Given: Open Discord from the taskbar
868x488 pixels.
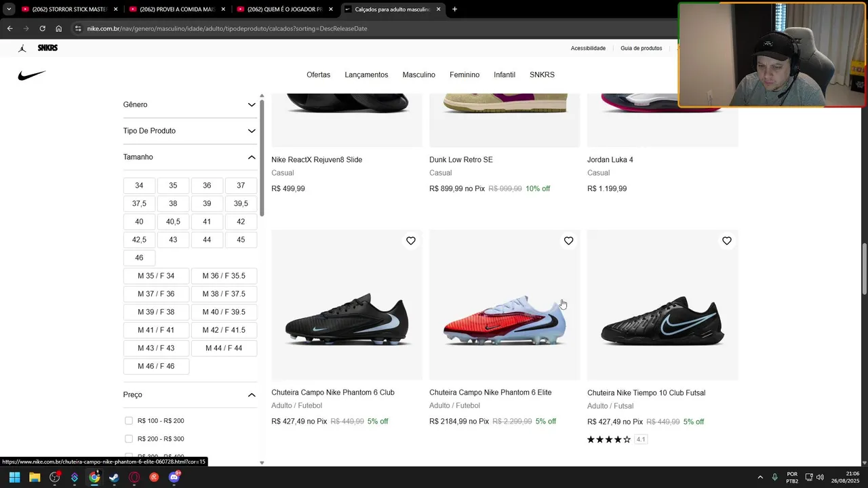Looking at the screenshot, I should tap(174, 477).
